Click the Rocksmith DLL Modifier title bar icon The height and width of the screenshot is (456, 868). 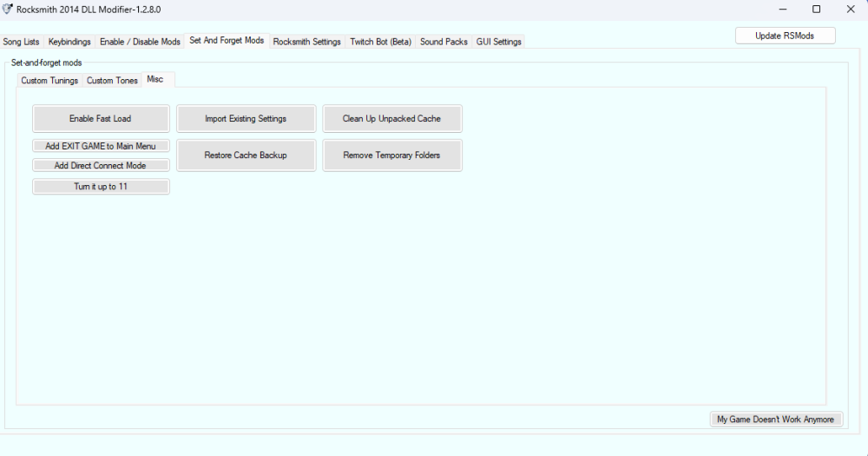pos(7,9)
